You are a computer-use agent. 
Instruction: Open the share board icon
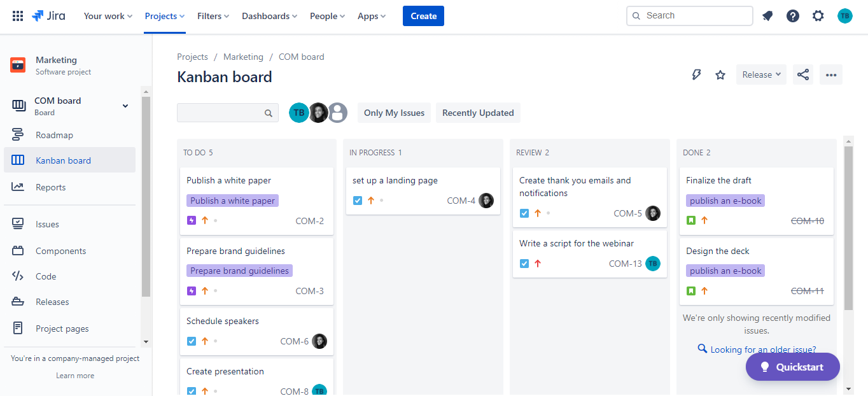pos(802,74)
